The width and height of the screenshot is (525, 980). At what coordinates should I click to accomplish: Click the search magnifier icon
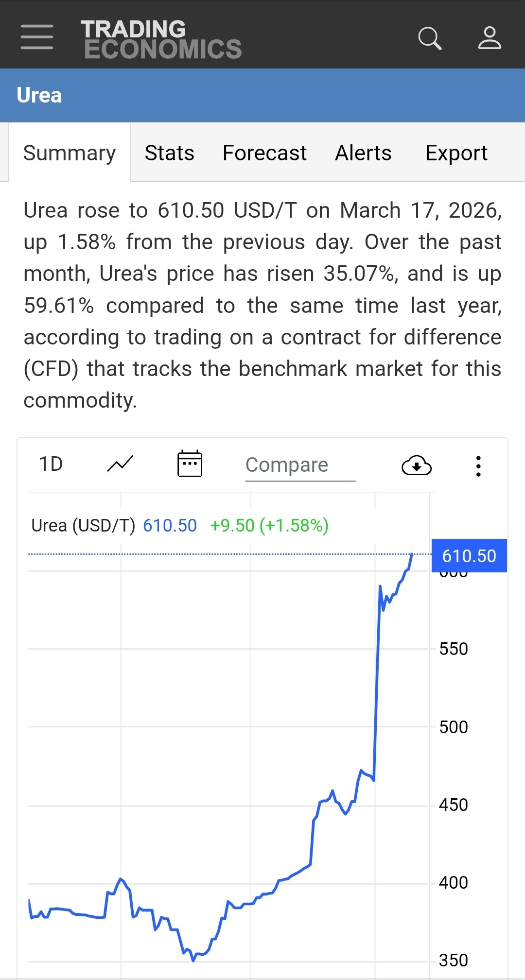[x=430, y=38]
